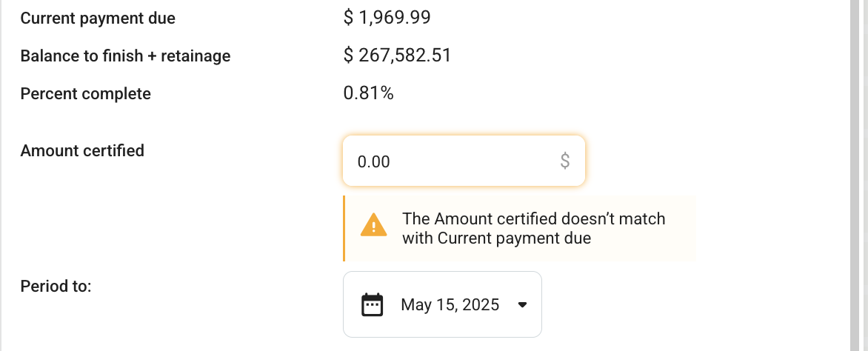Select the 0.81% percent complete value
The width and height of the screenshot is (868, 351).
369,93
